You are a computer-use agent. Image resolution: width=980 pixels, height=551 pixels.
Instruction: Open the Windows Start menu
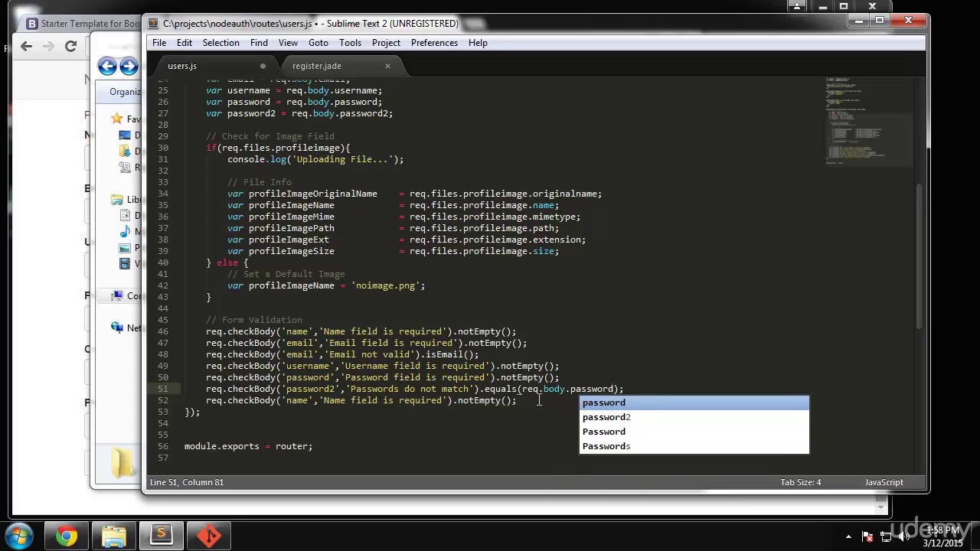coord(18,536)
